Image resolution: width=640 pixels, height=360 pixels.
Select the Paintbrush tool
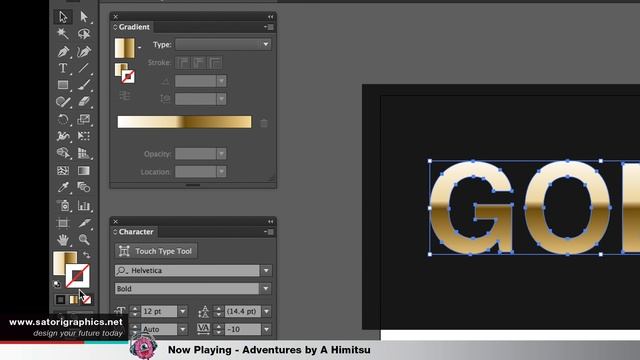84,85
